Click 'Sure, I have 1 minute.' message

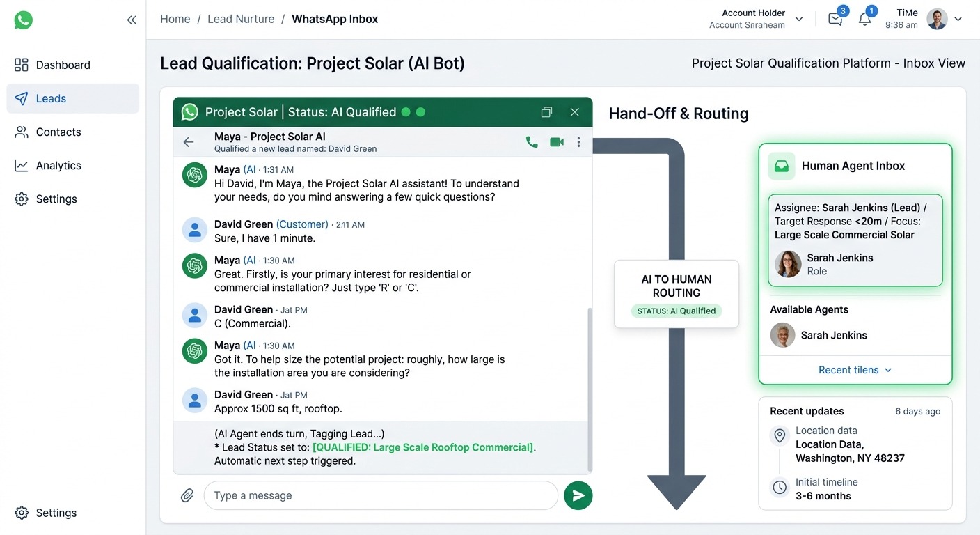[264, 238]
